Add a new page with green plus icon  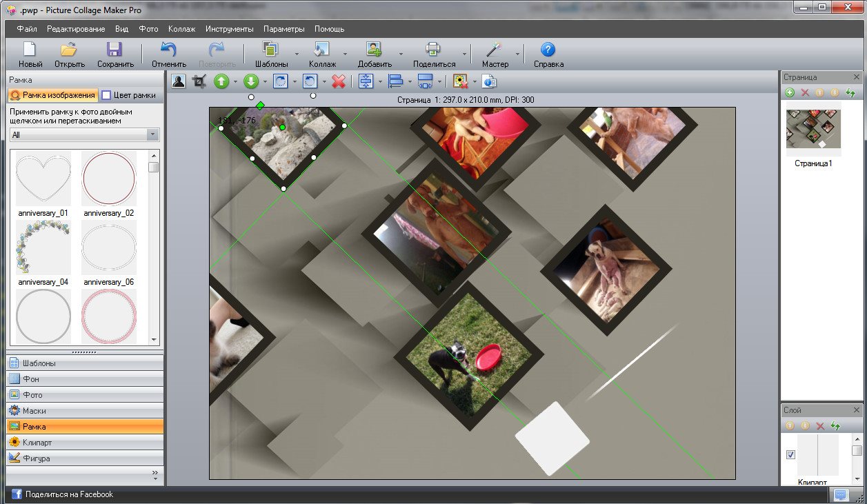[x=790, y=92]
